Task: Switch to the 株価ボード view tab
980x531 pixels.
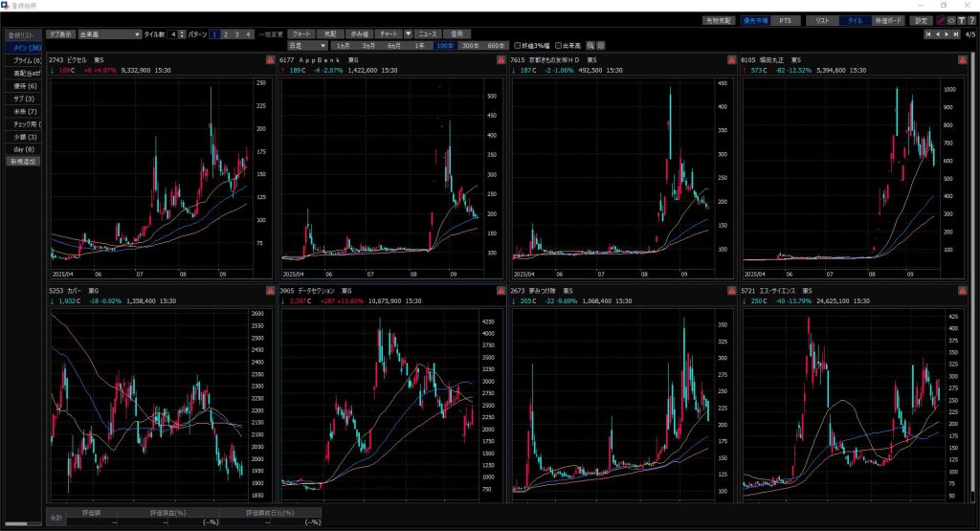Action: 886,20
